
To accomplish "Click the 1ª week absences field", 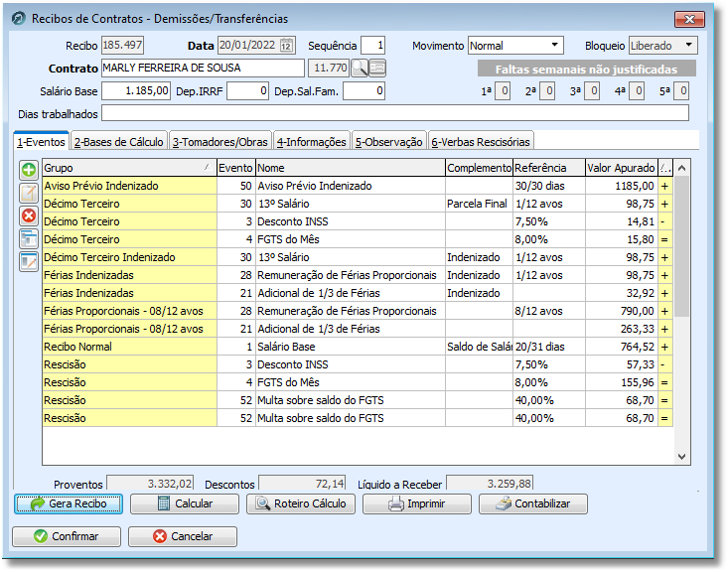I will click(x=503, y=91).
